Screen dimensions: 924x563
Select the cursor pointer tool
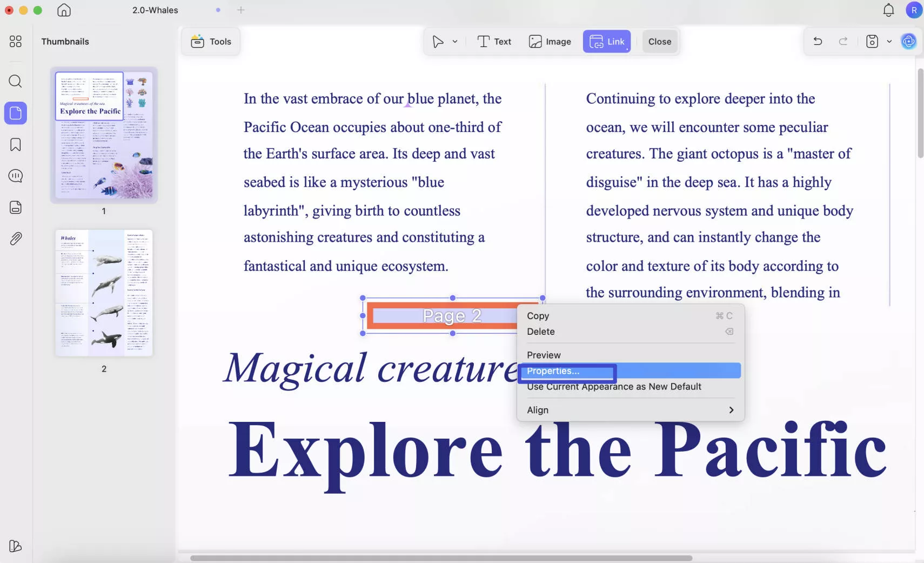(x=438, y=42)
